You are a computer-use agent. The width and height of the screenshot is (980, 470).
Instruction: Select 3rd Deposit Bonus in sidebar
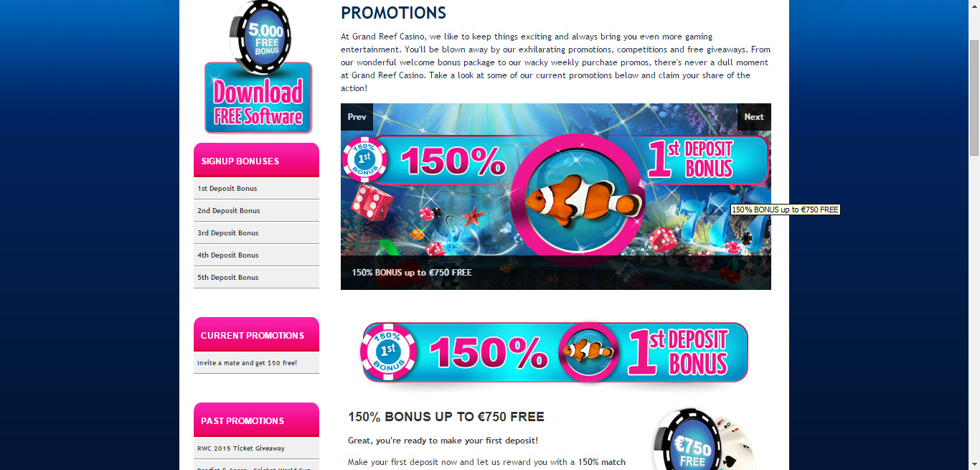coord(256,232)
